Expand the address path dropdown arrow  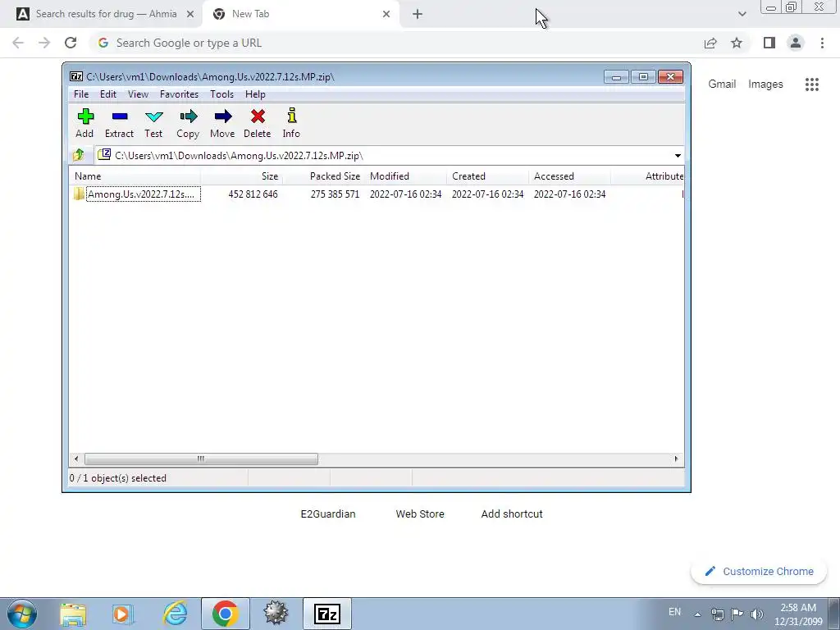point(678,156)
